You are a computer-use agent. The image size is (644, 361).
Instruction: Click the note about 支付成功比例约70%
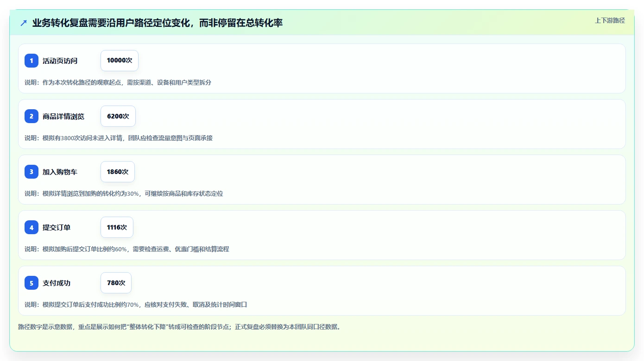[x=136, y=305]
